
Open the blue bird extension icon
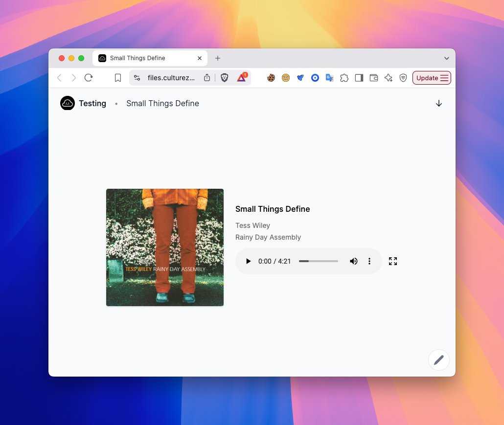[300, 78]
